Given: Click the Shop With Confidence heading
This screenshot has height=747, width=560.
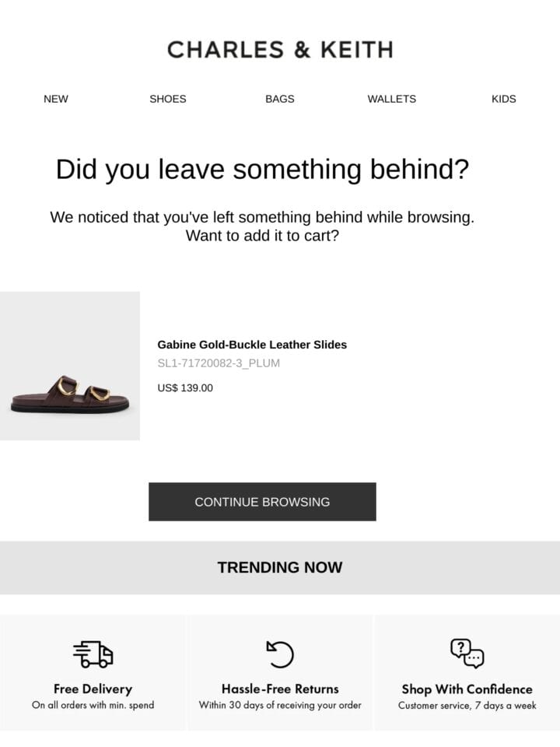Looking at the screenshot, I should click(467, 689).
